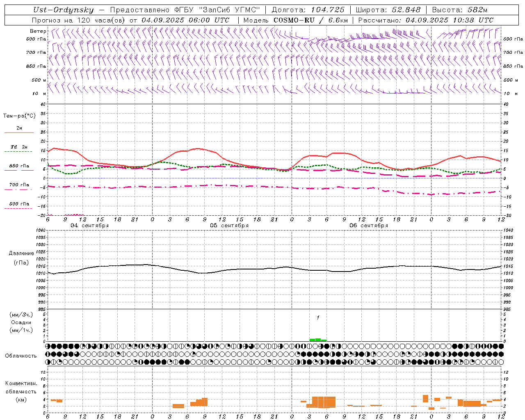
Task: Click the right '10 м' wind level label
Action: pyautogui.click(x=511, y=94)
